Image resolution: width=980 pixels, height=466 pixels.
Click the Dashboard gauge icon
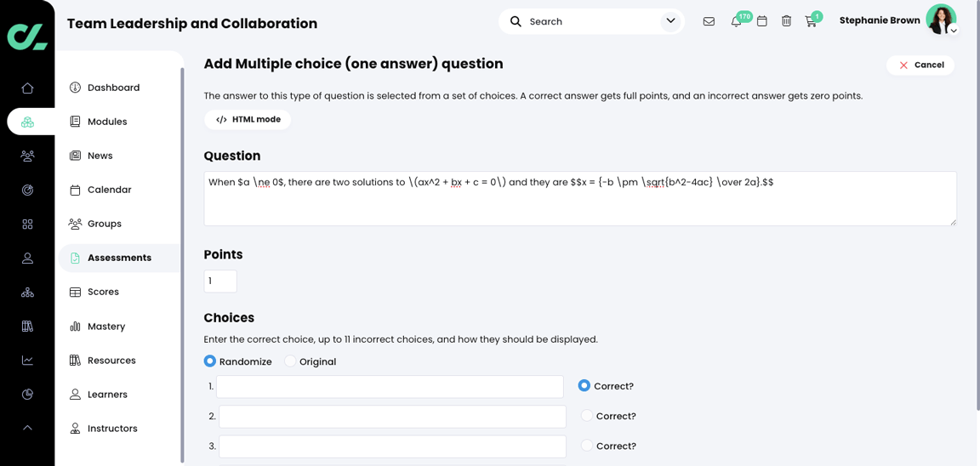point(75,88)
